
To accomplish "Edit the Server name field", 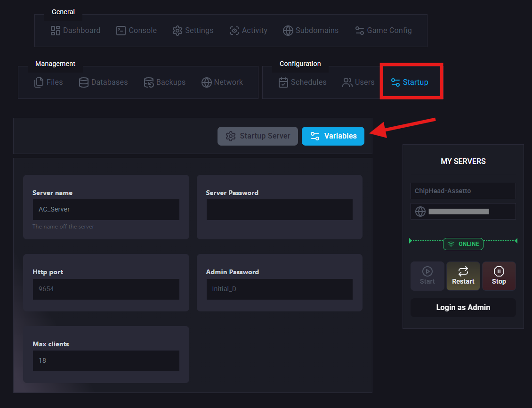I will [x=106, y=210].
